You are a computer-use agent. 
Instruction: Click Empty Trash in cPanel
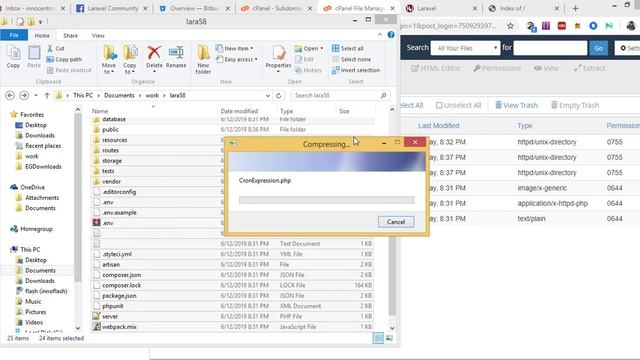coord(575,105)
